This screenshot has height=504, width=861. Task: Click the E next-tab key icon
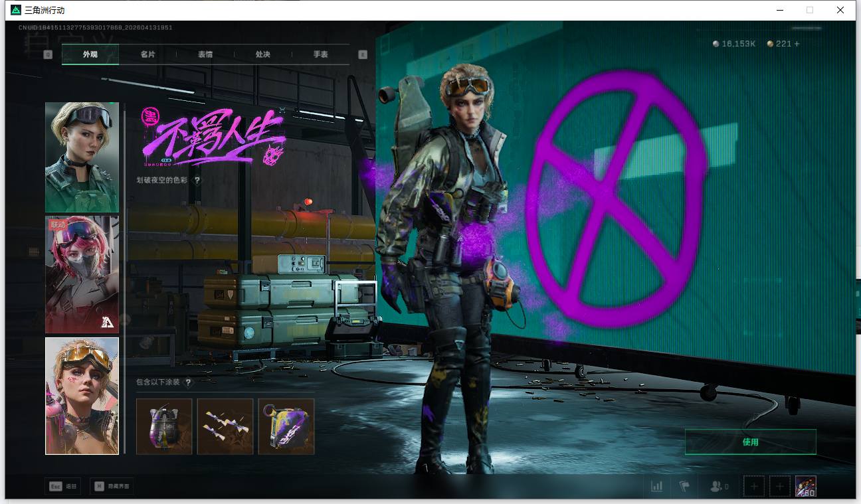363,54
